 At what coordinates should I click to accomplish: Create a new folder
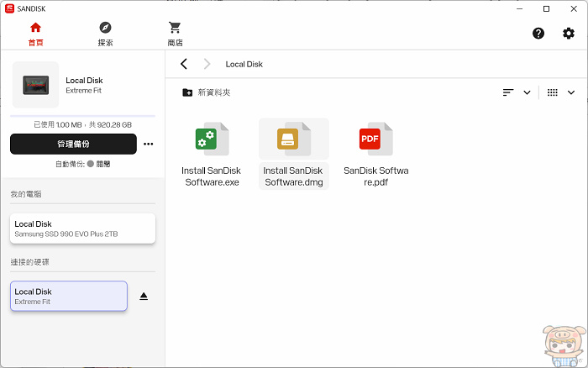[x=207, y=92]
